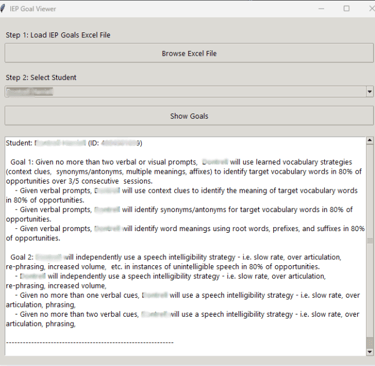Click the IEP Goal Viewer feather icon

[x=3, y=9]
